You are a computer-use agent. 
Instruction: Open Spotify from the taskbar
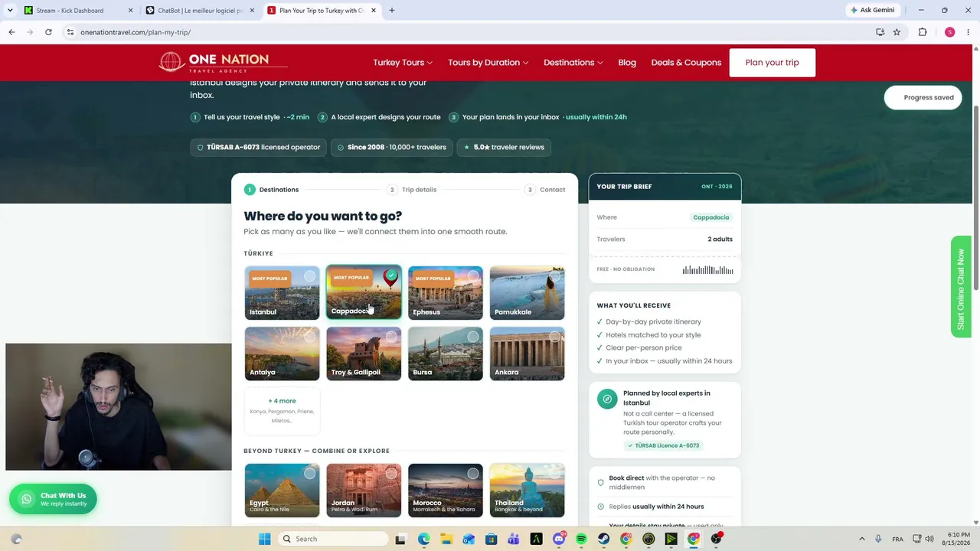581,539
